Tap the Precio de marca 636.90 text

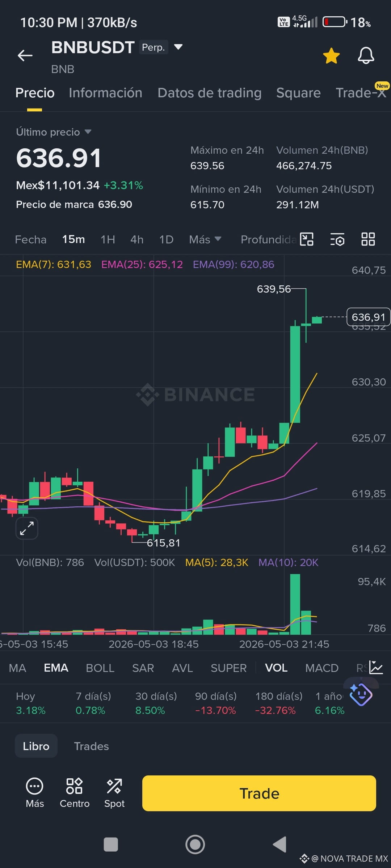tap(74, 204)
